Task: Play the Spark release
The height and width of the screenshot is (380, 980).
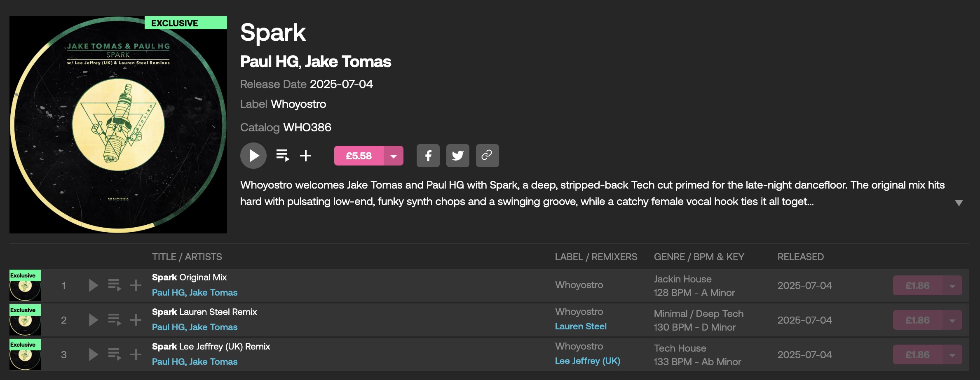Action: (253, 156)
